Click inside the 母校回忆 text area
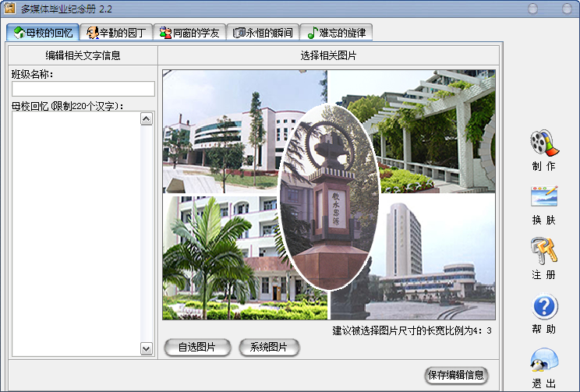Viewport: 580px width, 392px height. click(76, 234)
